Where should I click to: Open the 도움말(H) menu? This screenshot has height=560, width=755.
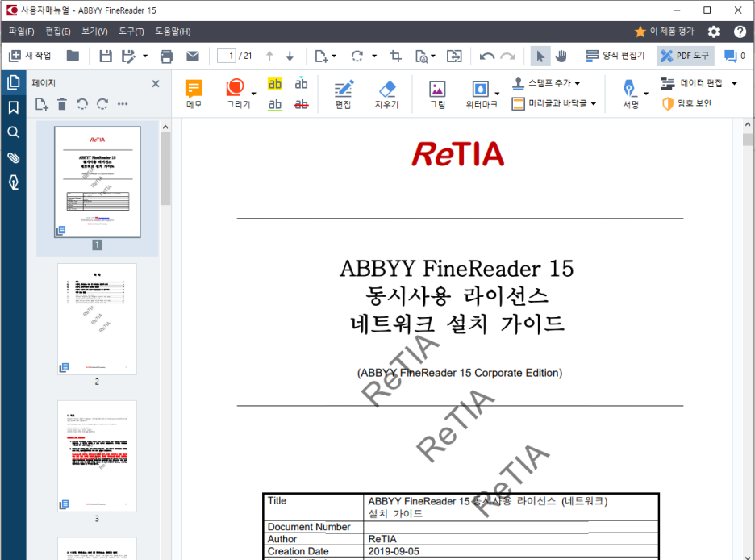tap(173, 31)
